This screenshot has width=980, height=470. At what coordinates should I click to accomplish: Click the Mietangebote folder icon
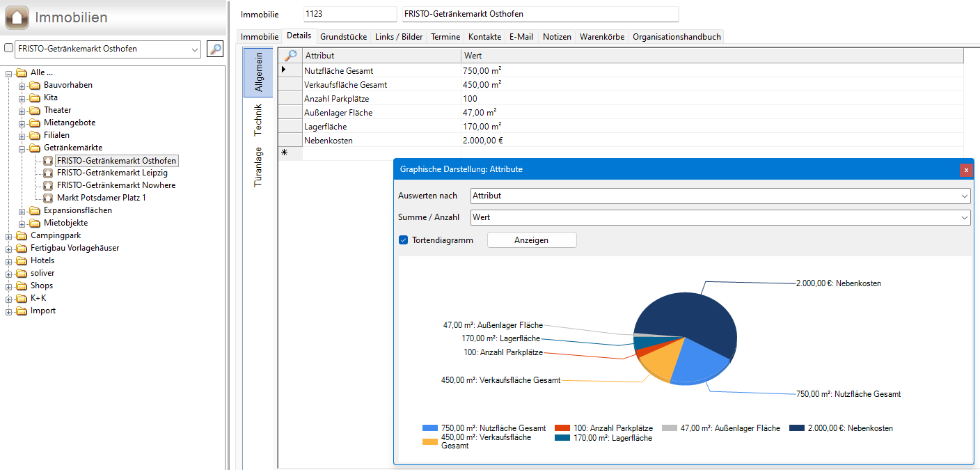(x=35, y=123)
